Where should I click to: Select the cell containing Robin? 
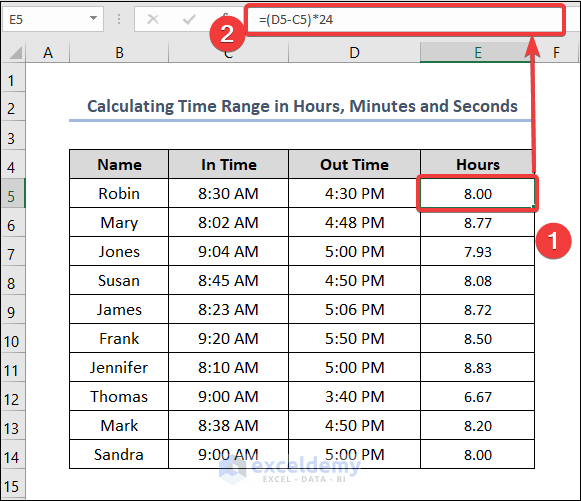(x=119, y=193)
